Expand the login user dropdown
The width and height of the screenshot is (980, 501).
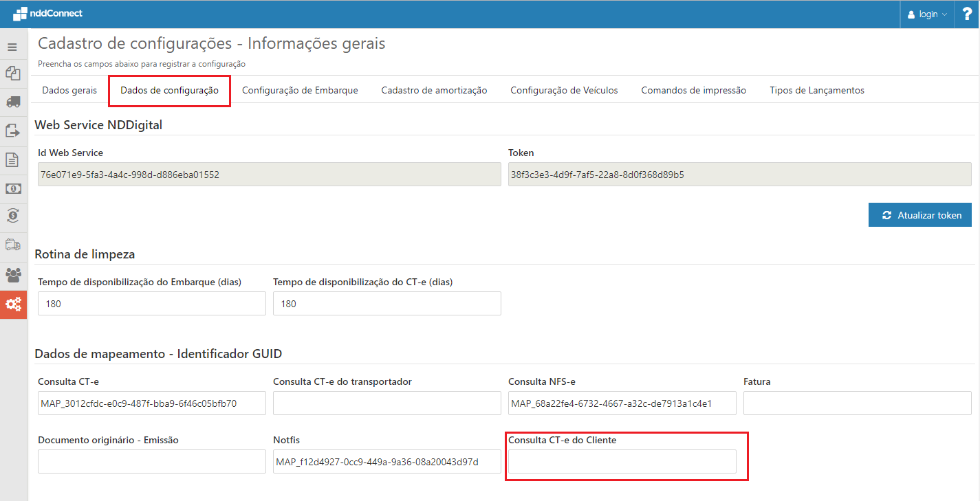click(x=927, y=14)
